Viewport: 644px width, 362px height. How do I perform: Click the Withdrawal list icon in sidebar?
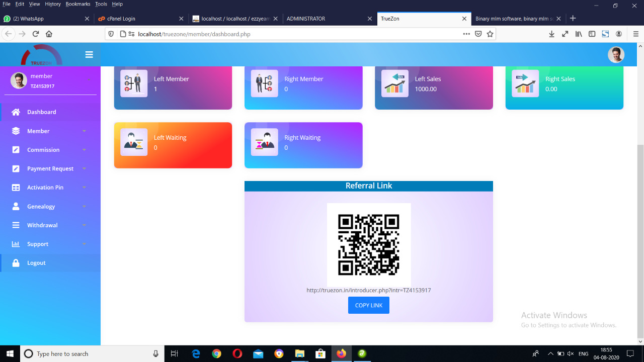16,225
